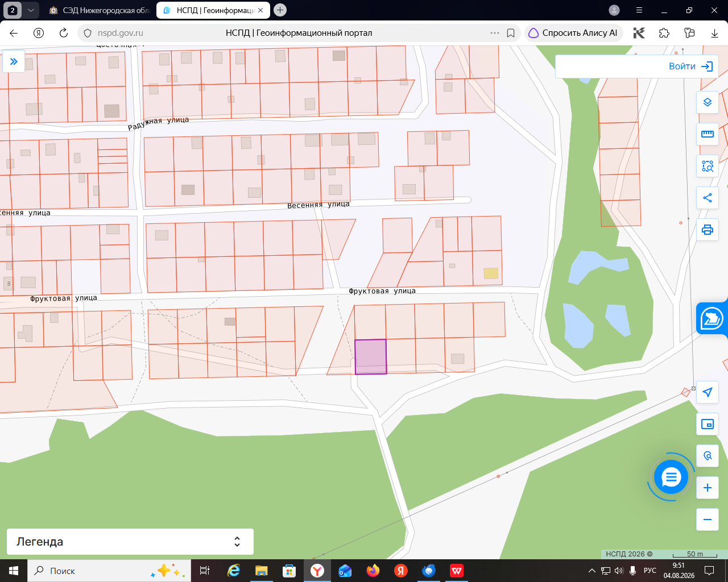The width and height of the screenshot is (728, 582).
Task: Activate the area object search tool
Action: [708, 166]
